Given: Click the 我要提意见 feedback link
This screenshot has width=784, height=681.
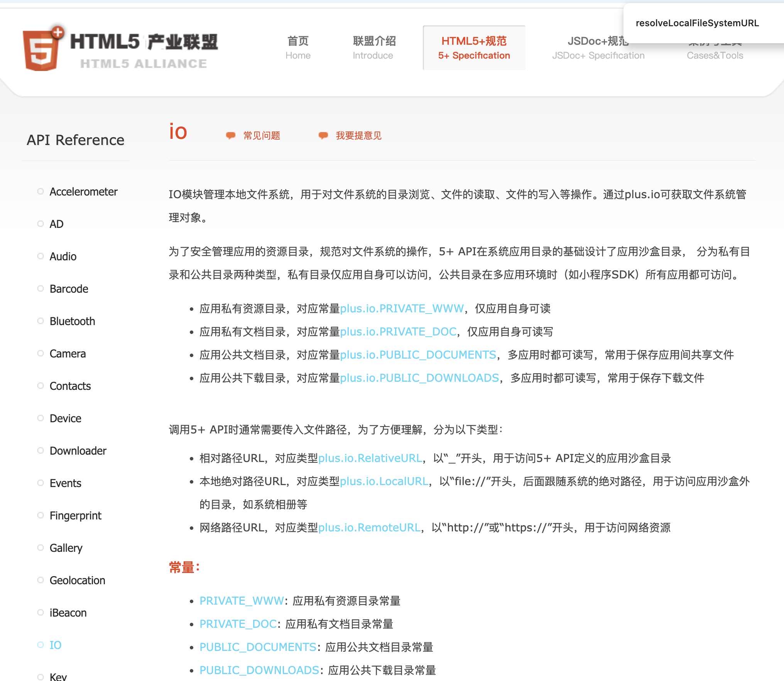Looking at the screenshot, I should 358,135.
